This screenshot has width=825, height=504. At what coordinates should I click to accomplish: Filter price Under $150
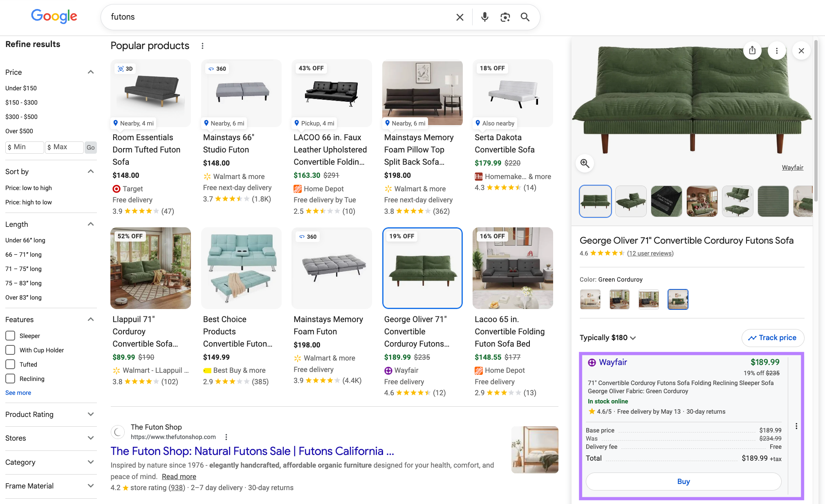[x=21, y=88]
